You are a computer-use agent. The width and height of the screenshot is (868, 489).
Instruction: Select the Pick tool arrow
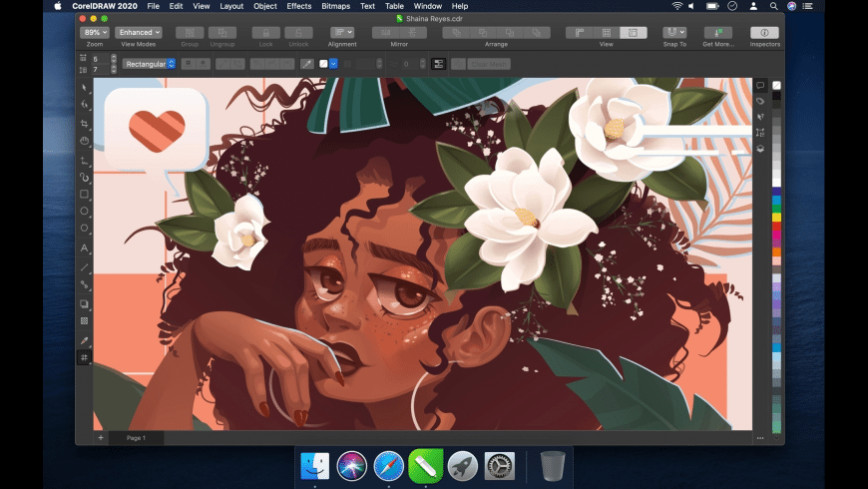(84, 88)
